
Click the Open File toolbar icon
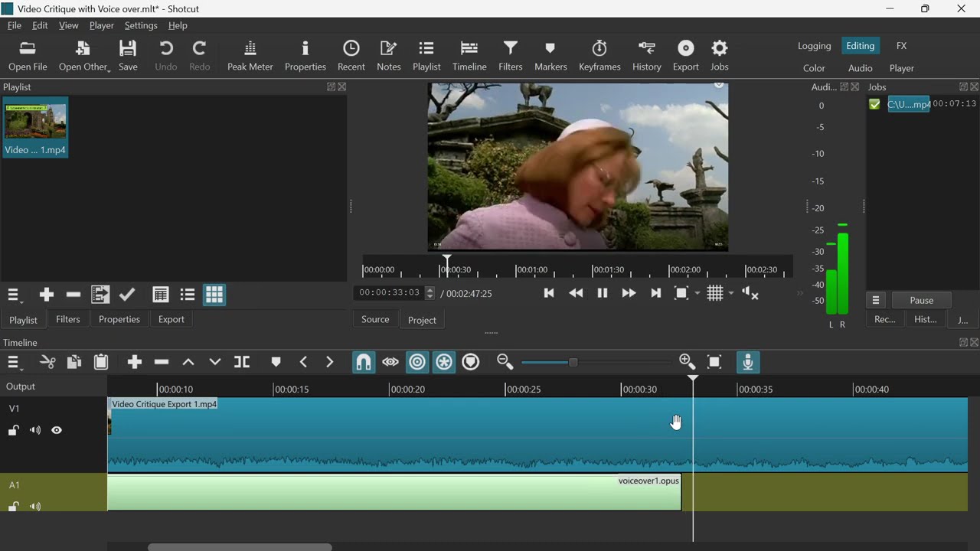(x=28, y=56)
